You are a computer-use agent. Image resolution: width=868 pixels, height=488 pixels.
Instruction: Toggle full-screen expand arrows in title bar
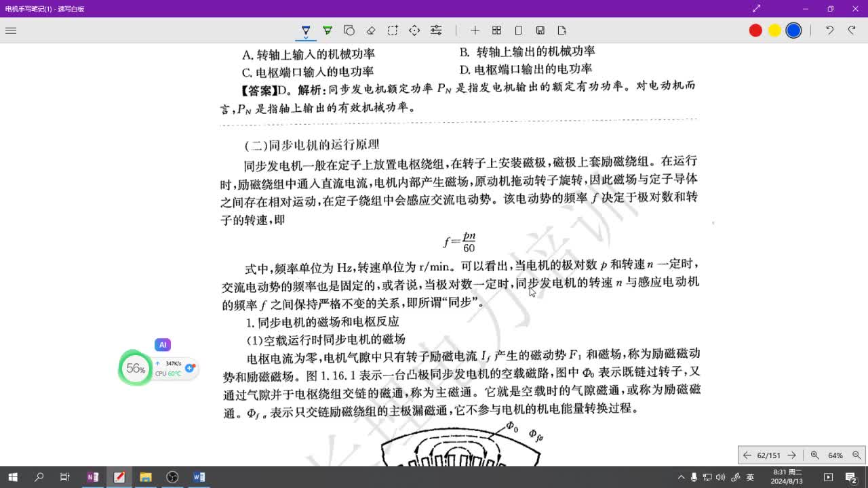757,9
